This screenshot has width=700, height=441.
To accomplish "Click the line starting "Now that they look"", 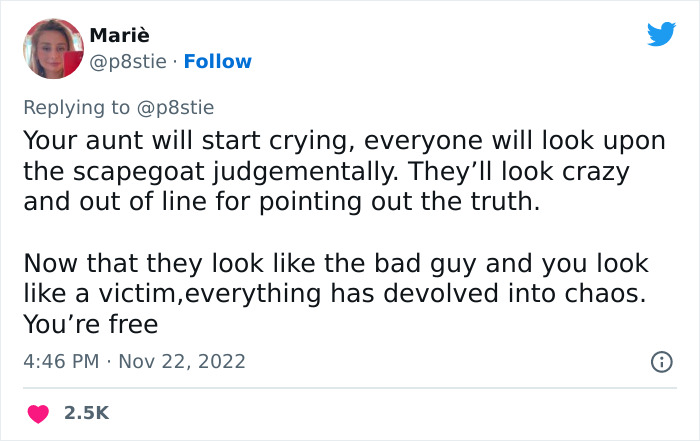I will tap(335, 264).
